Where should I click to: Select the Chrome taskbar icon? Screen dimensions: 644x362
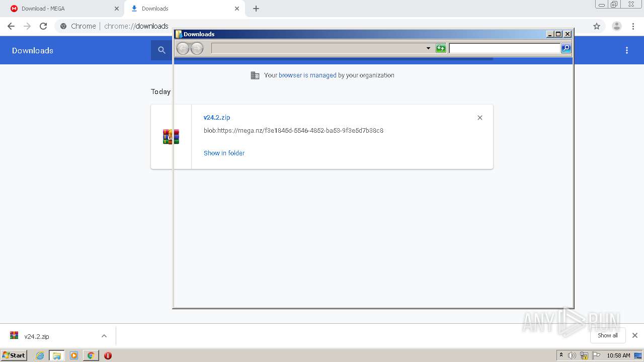coord(91,355)
